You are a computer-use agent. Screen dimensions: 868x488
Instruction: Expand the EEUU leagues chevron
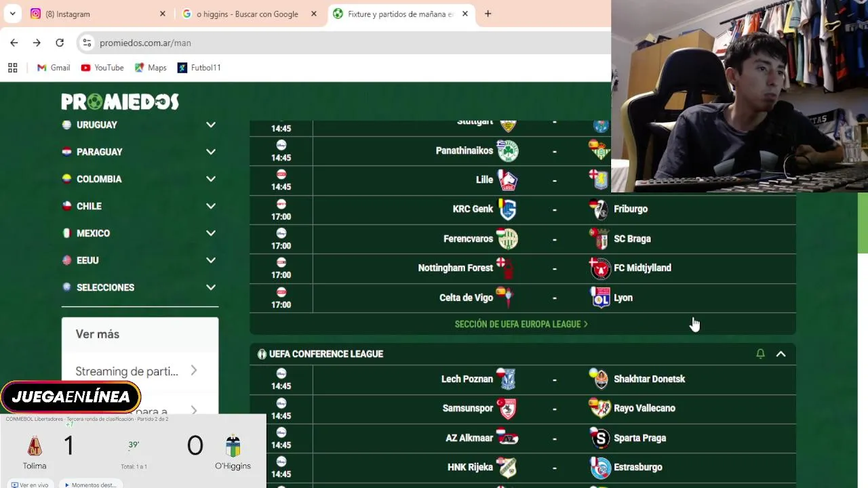211,260
